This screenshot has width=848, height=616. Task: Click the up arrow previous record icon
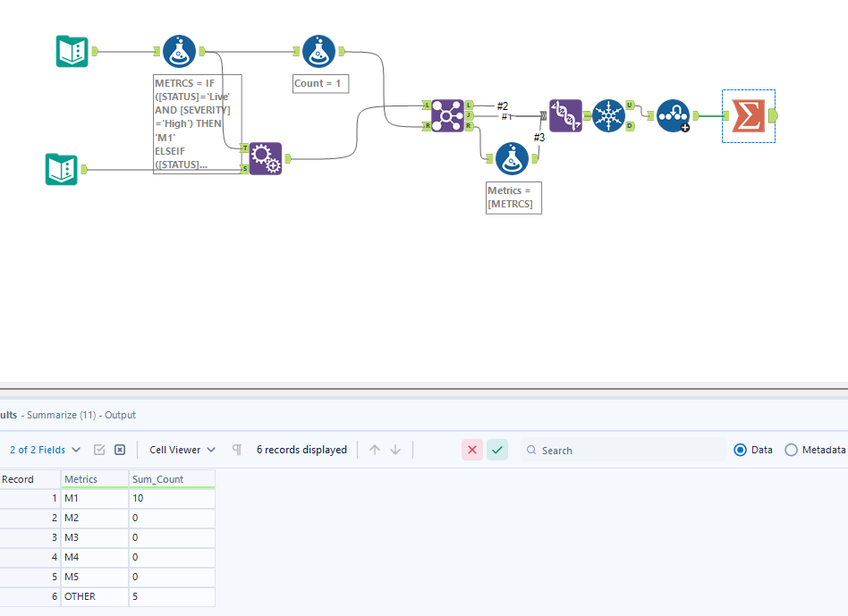pyautogui.click(x=374, y=450)
